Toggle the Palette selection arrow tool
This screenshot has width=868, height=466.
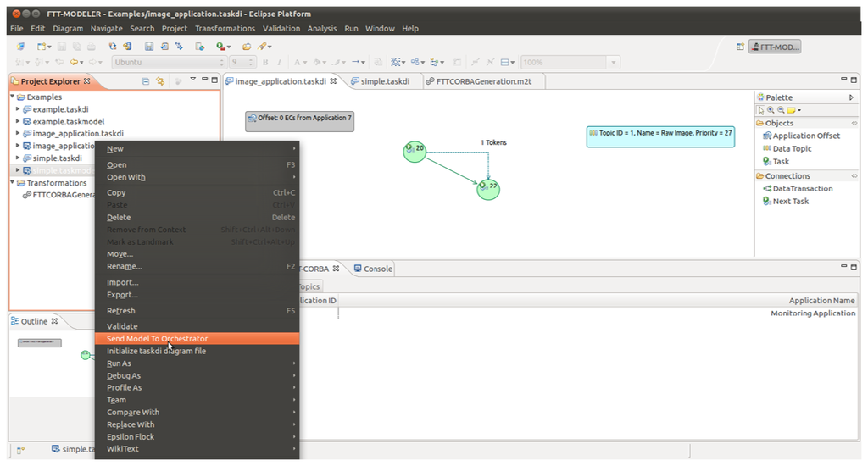761,110
